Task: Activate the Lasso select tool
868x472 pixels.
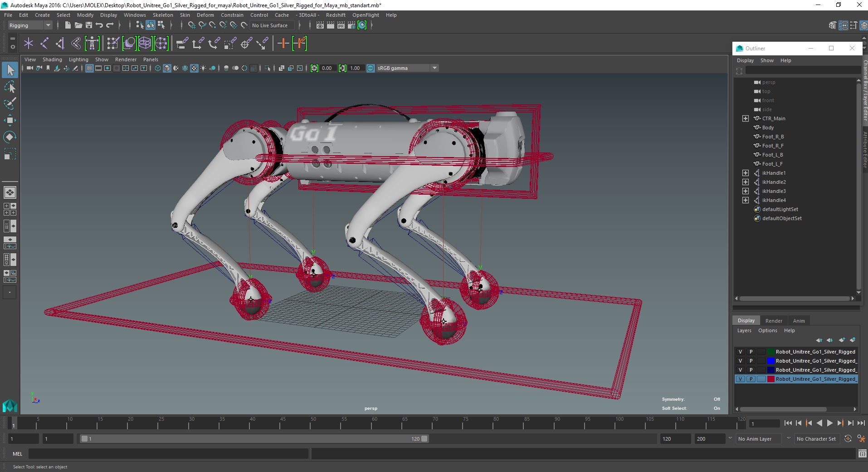Action: [10, 87]
